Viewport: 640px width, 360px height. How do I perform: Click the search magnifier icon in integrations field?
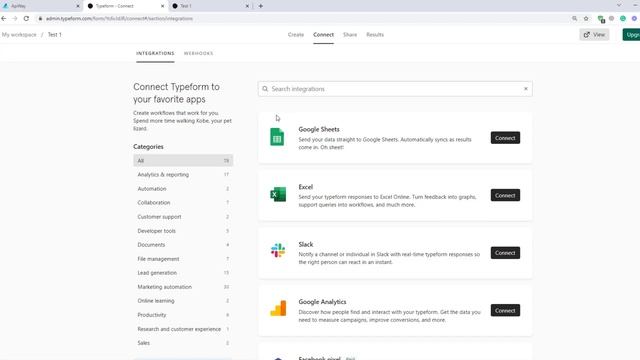pyautogui.click(x=265, y=89)
